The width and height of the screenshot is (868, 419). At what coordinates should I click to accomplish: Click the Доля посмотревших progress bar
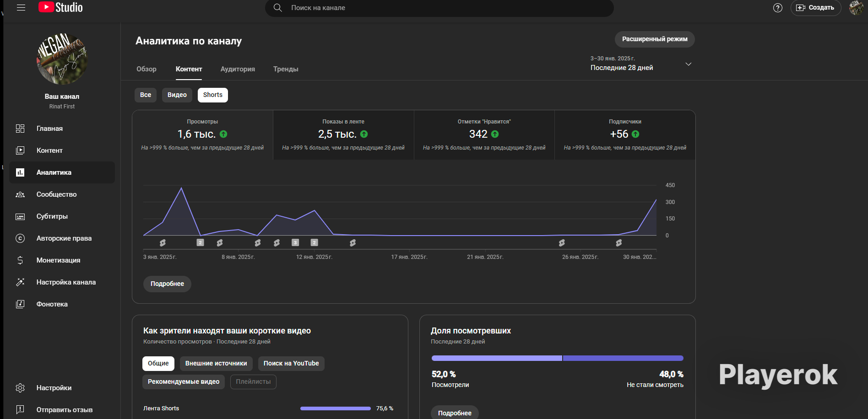[558, 358]
